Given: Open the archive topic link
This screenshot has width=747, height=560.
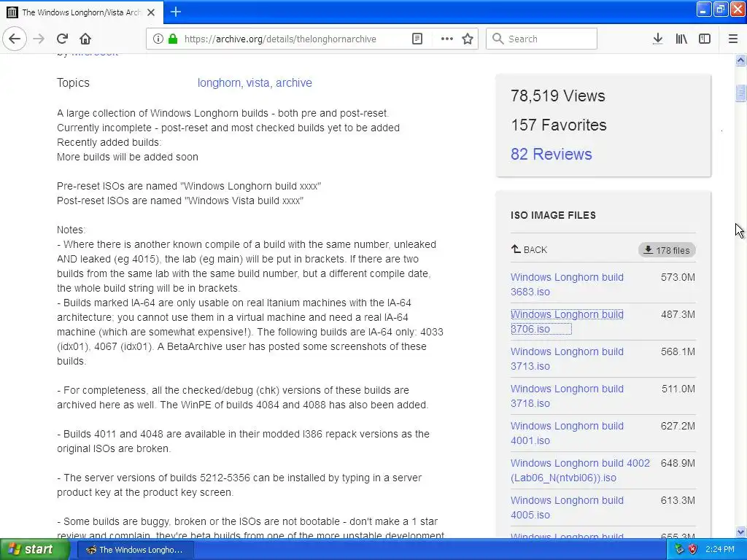Looking at the screenshot, I should [294, 83].
